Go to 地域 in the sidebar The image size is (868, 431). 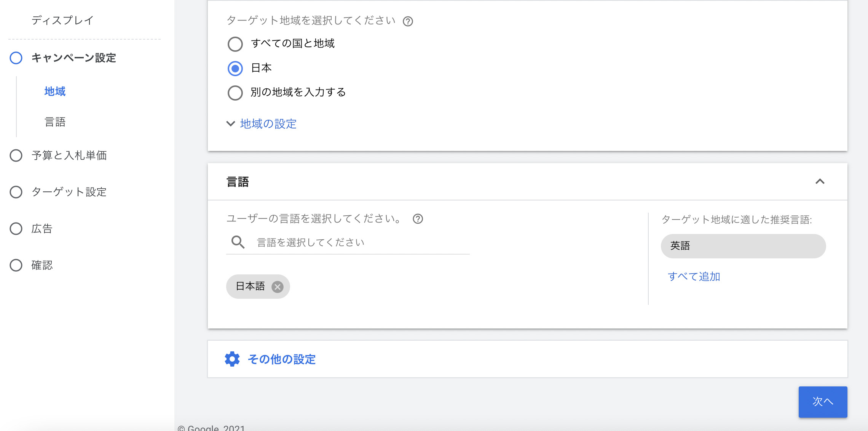coord(55,91)
